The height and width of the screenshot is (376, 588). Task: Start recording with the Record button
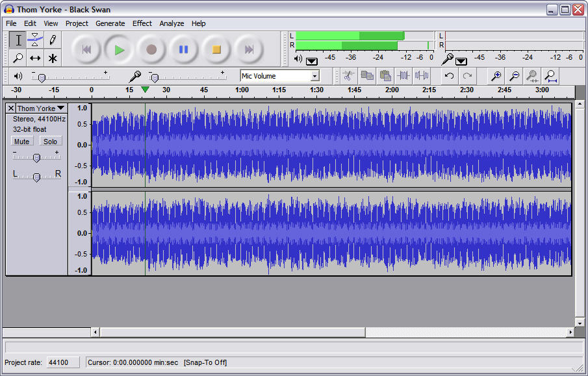(x=151, y=49)
